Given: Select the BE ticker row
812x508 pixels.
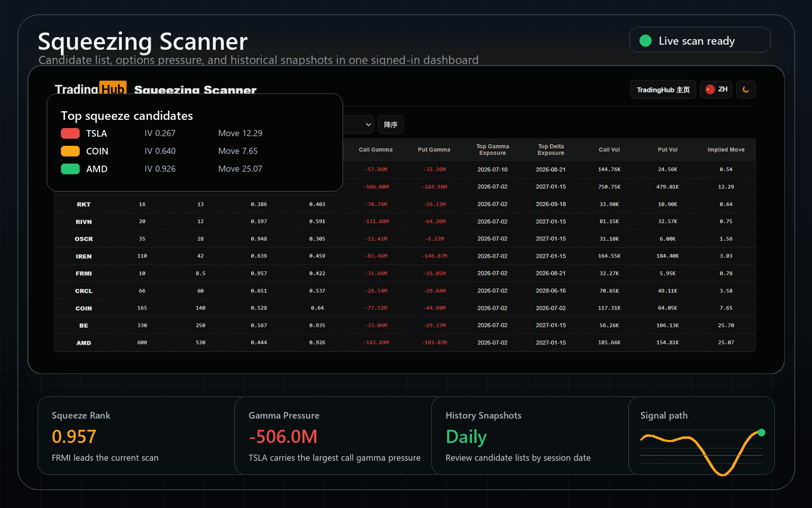Looking at the screenshot, I should [x=405, y=325].
